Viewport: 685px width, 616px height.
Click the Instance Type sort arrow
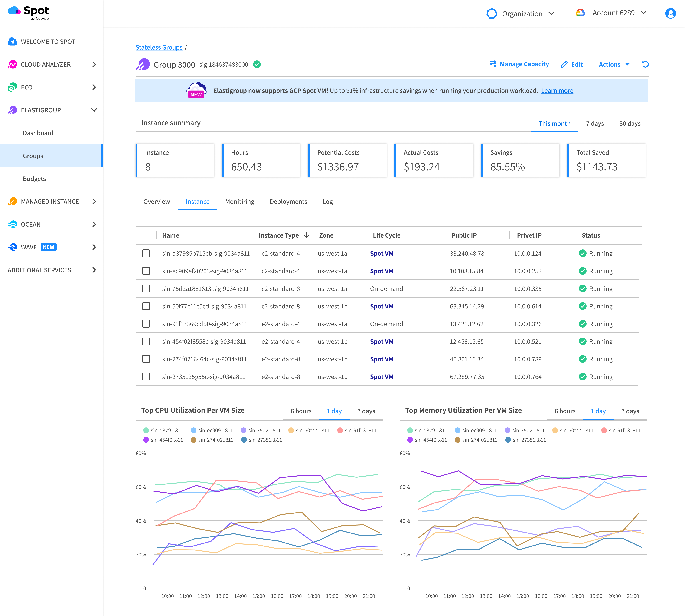coord(306,235)
